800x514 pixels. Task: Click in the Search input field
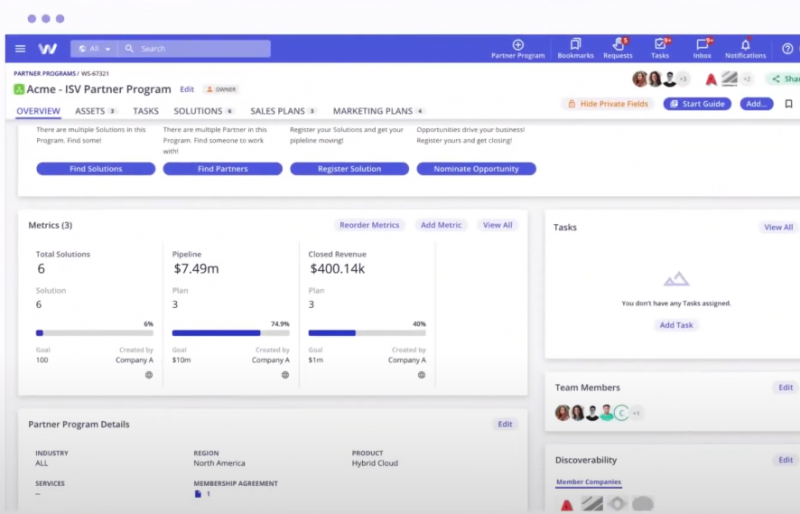click(x=194, y=48)
